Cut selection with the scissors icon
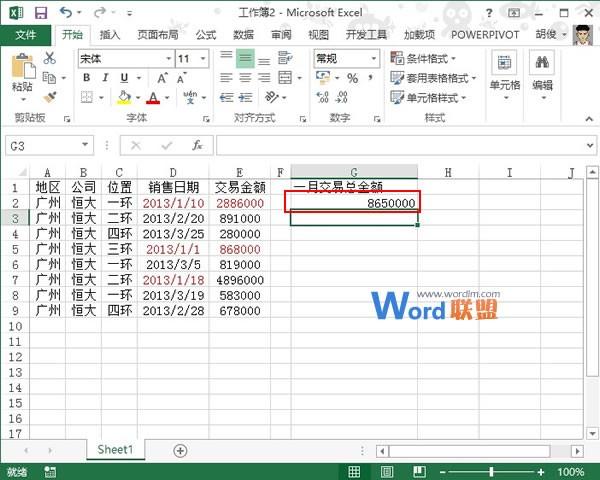 49,58
